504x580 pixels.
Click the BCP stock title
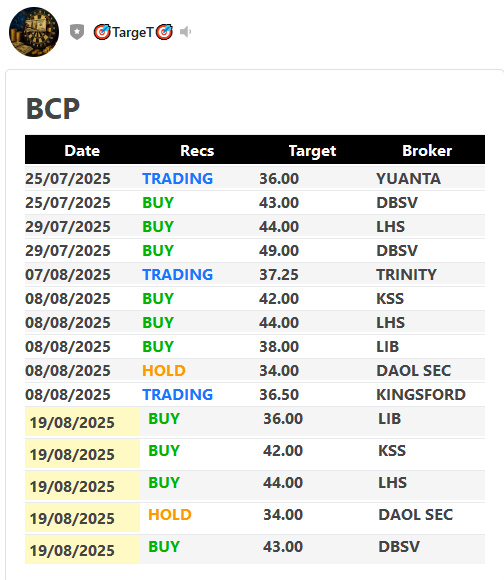pyautogui.click(x=53, y=109)
